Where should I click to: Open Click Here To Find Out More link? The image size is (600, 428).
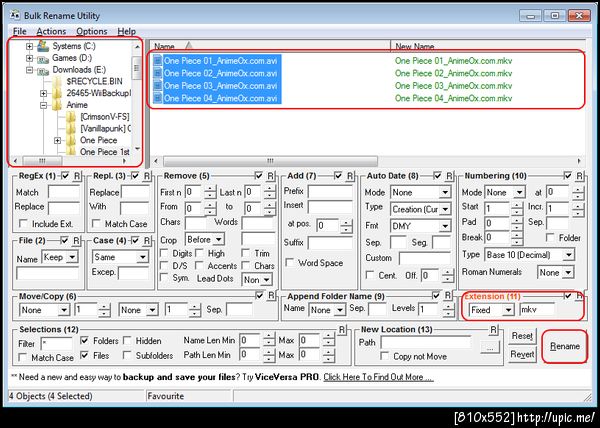click(378, 377)
